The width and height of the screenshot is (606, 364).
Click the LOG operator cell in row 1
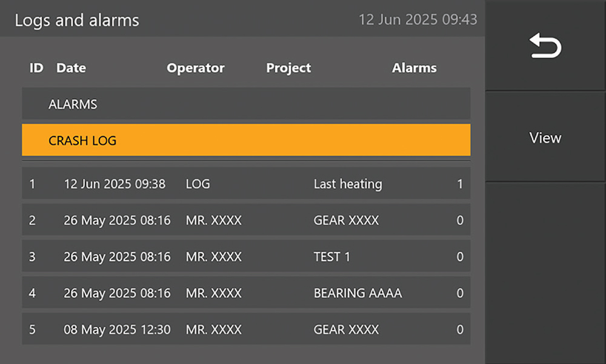[x=198, y=184]
